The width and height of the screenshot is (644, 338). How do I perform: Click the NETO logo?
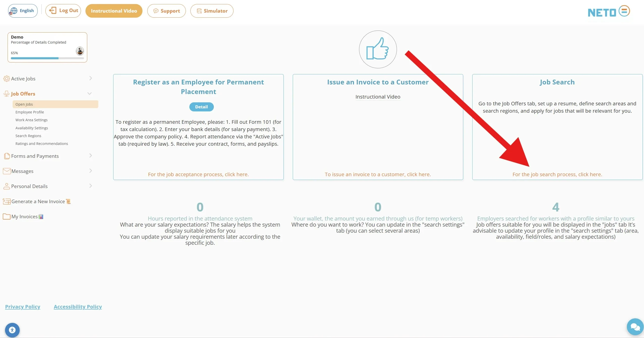click(x=609, y=11)
